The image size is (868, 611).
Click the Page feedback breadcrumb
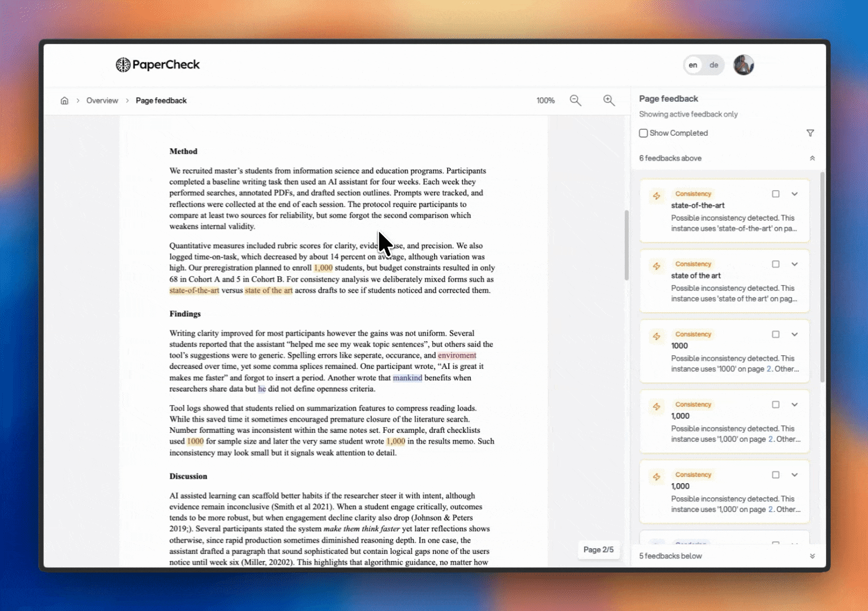point(161,101)
